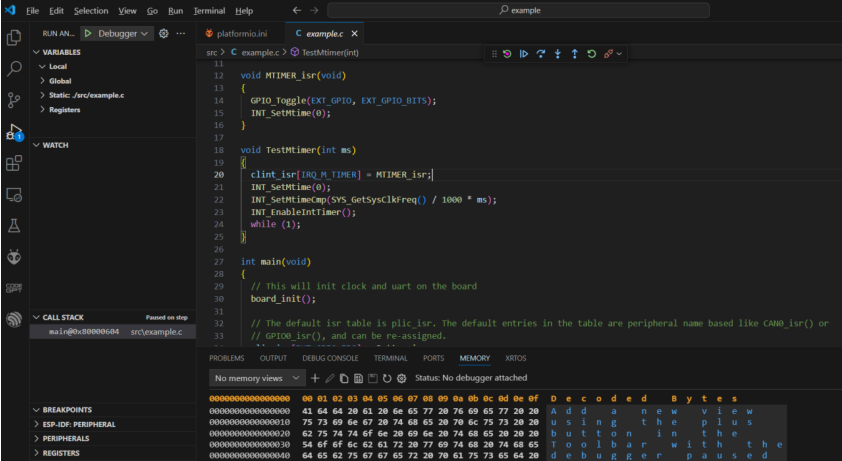Close the example.c editor tab
The height and width of the screenshot is (461, 842).
pos(354,33)
